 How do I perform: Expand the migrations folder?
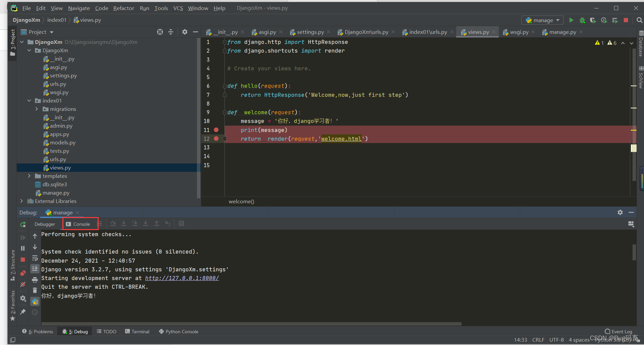(37, 109)
